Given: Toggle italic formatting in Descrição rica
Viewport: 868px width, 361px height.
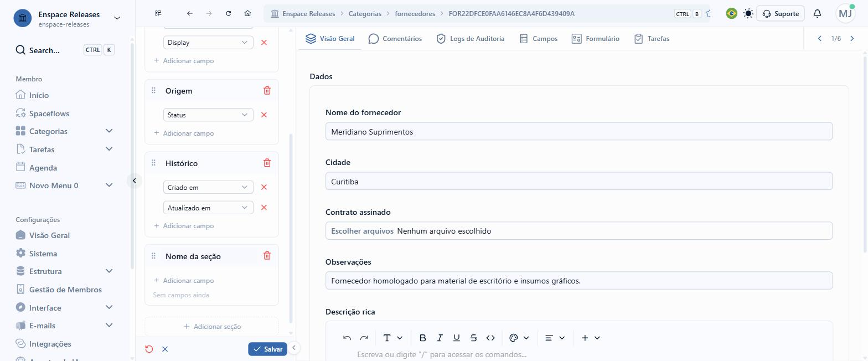Looking at the screenshot, I should 440,338.
